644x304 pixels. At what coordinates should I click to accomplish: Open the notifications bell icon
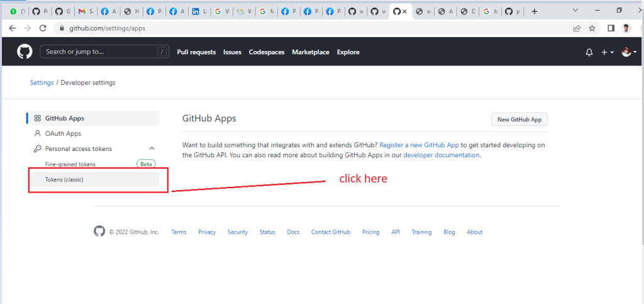589,52
